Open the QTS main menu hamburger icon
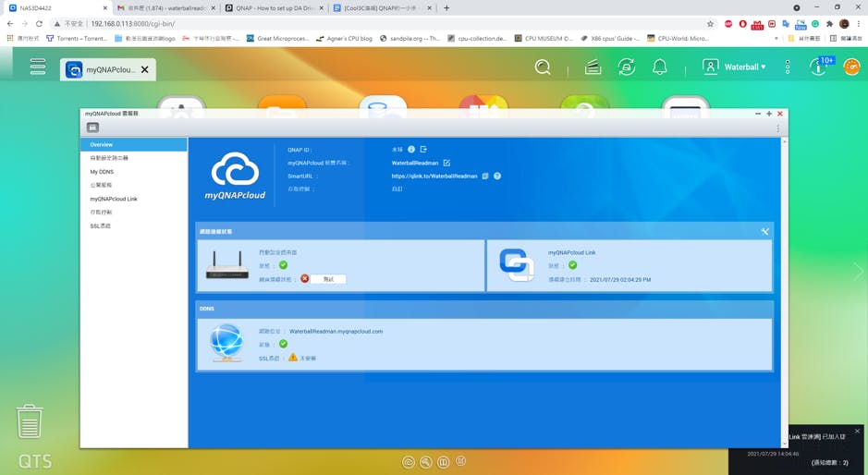 [x=37, y=67]
